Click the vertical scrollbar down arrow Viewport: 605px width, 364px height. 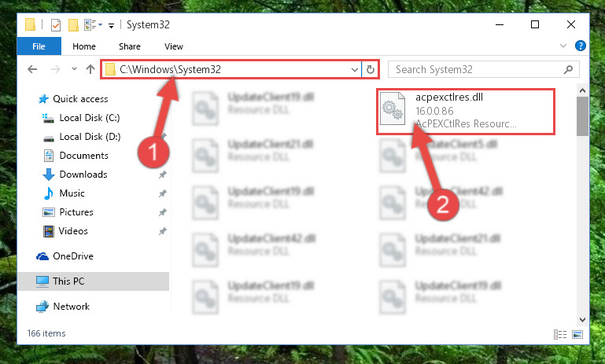[583, 320]
